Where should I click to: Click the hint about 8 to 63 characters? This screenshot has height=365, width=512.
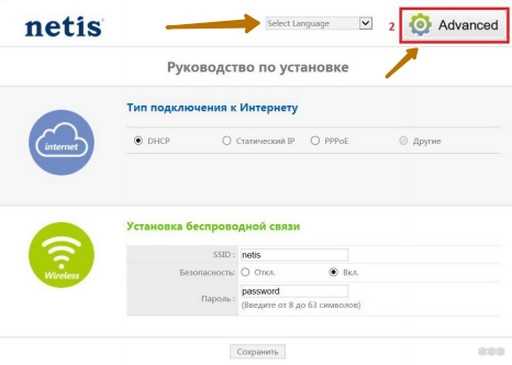click(x=301, y=305)
